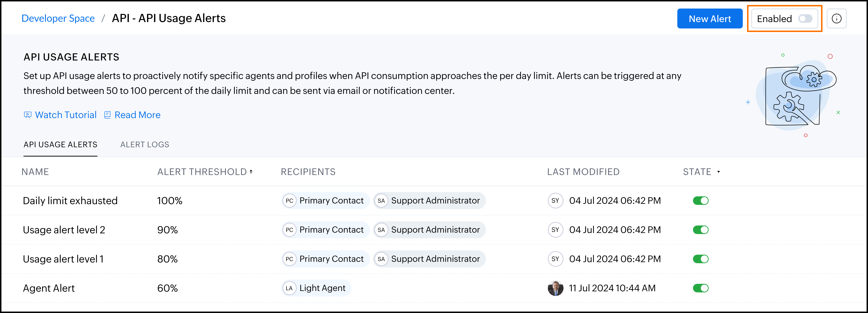Switch to the Alert Logs tab

[x=145, y=145]
